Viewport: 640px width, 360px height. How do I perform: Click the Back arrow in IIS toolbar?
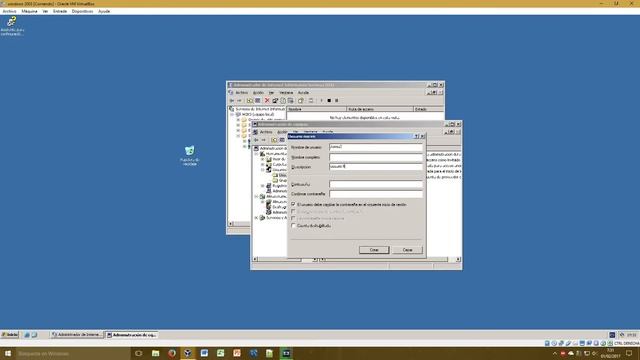(232, 100)
